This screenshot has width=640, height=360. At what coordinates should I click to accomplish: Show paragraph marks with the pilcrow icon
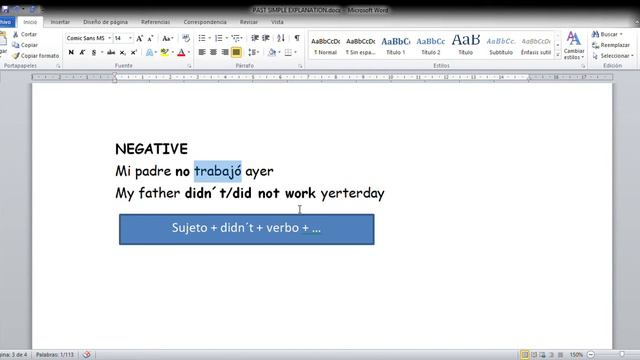pyautogui.click(x=297, y=38)
